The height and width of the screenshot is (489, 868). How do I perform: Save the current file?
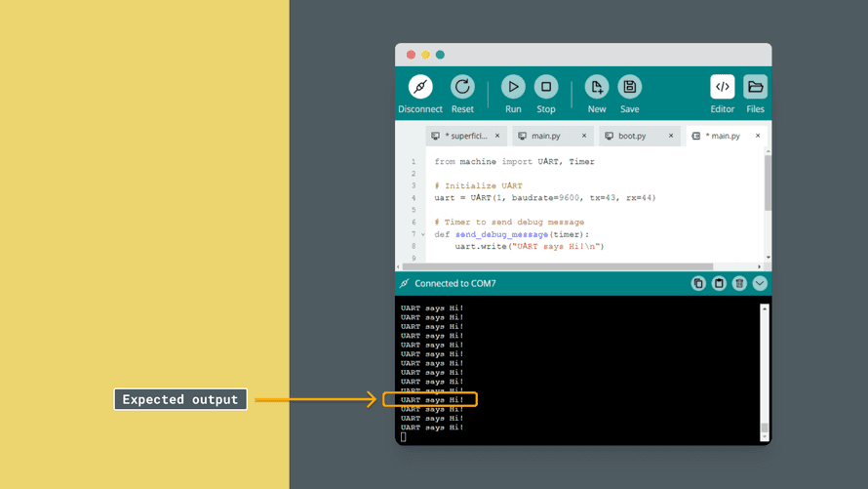coord(630,87)
